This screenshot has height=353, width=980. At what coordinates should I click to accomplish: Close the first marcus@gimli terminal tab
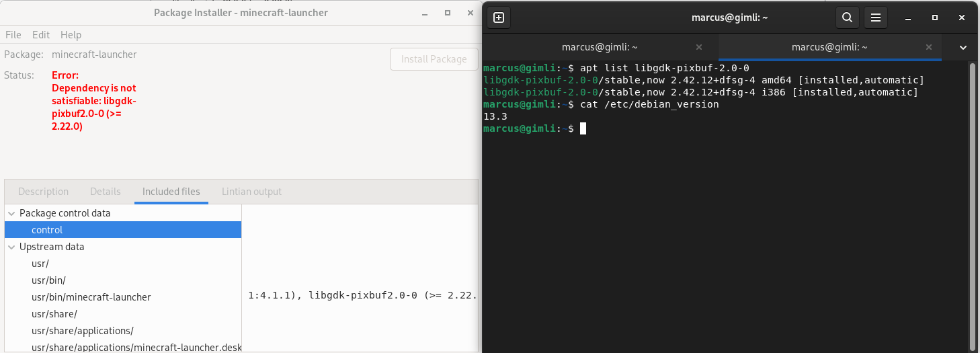point(699,47)
